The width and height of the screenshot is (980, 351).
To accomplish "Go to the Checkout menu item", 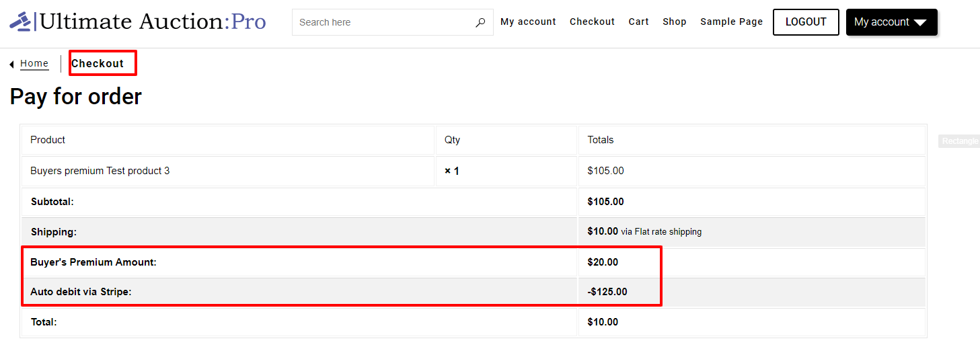I will pyautogui.click(x=592, y=22).
